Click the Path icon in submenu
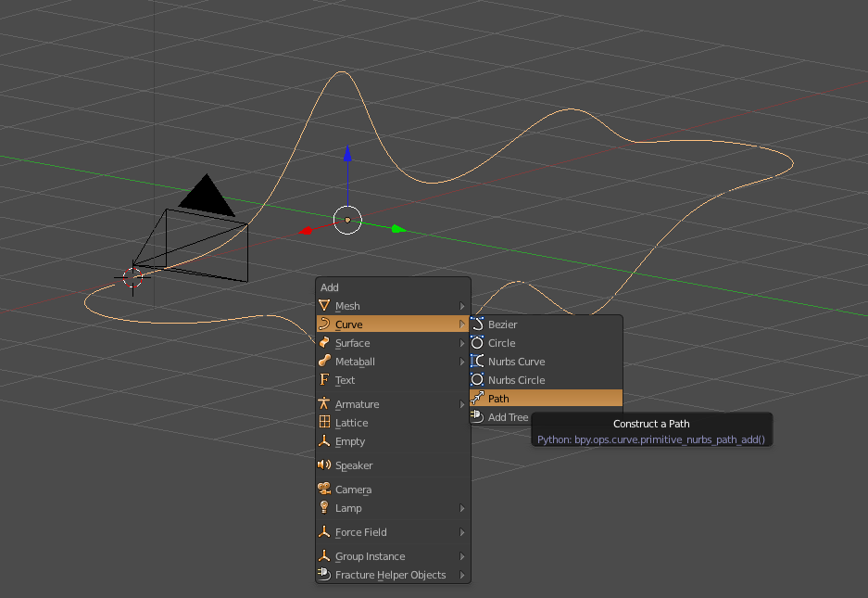Screen dimensions: 868x598 (477, 398)
